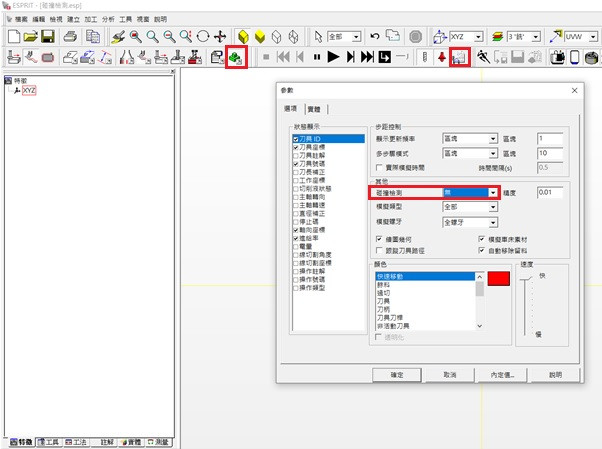Click the Undo arrow icon
Image resolution: width=602 pixels, height=449 pixels.
click(x=373, y=36)
